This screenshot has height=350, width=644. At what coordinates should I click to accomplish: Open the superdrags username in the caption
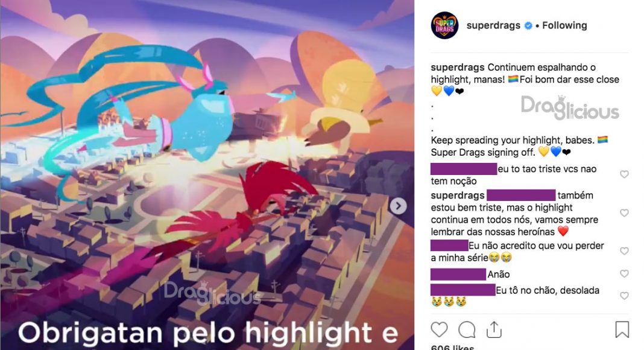coord(458,68)
